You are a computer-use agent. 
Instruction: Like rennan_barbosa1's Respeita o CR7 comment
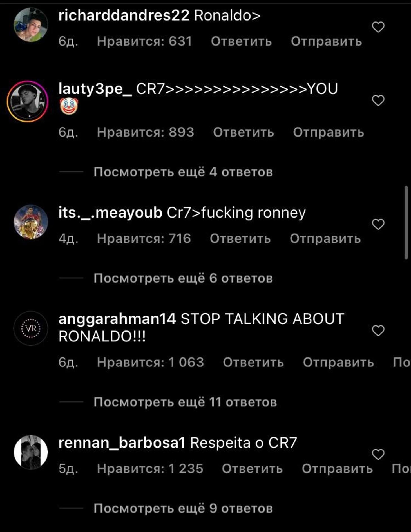click(x=378, y=454)
